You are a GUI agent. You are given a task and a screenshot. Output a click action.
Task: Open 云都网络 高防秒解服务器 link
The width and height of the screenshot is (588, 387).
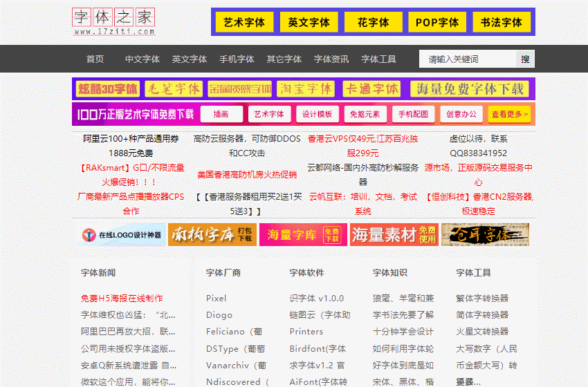point(362,175)
